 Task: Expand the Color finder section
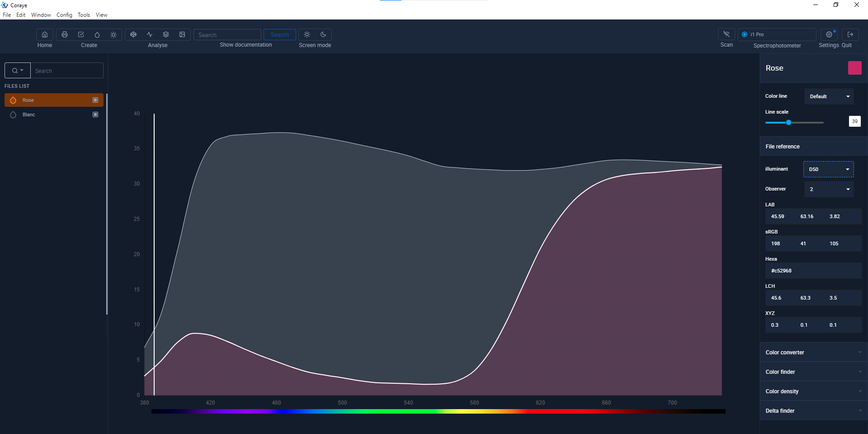(x=814, y=372)
